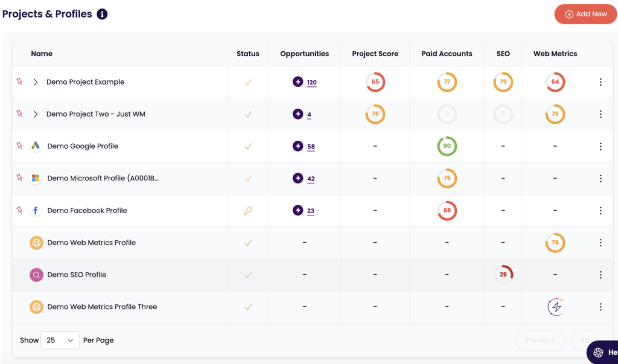This screenshot has width=618, height=364.
Task: Click the magnifier icon of Demo SEO Profile
Action: (x=36, y=275)
